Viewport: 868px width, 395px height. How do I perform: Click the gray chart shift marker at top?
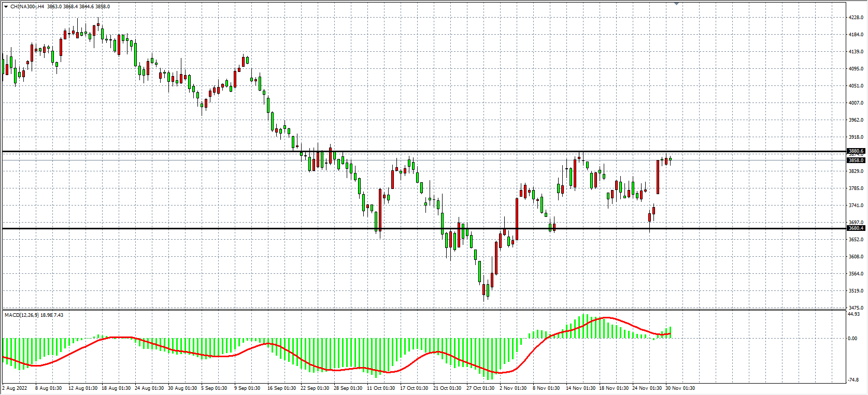click(676, 4)
